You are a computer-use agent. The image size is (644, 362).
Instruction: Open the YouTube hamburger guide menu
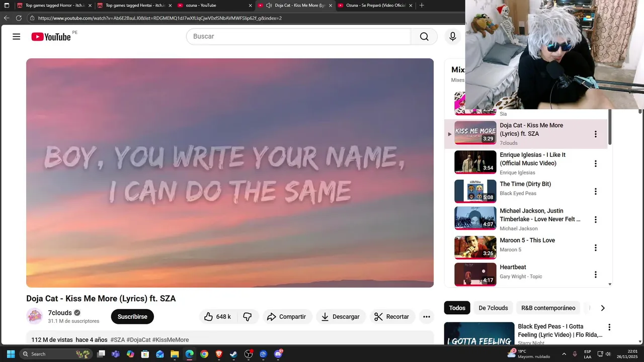click(x=17, y=37)
